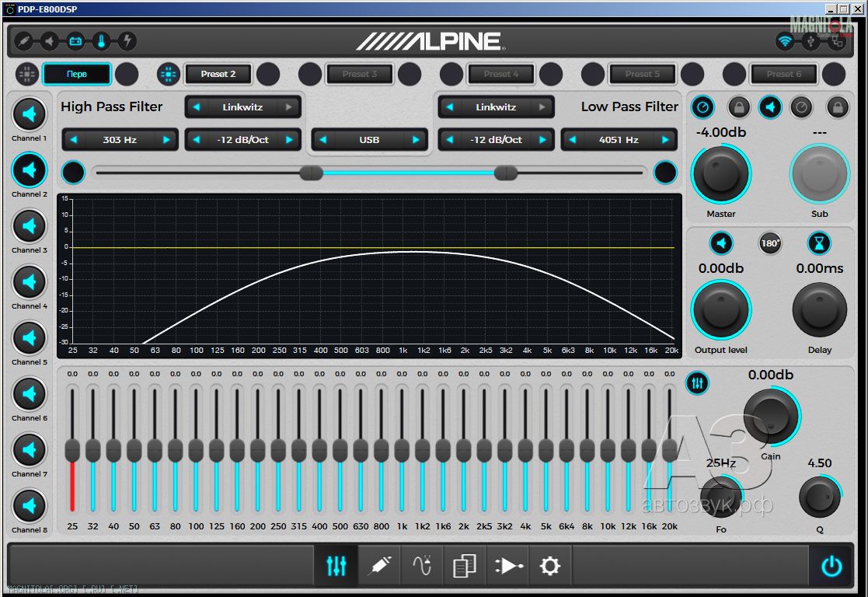868x597 pixels.
Task: Select the Preset 4 button
Action: coord(501,74)
